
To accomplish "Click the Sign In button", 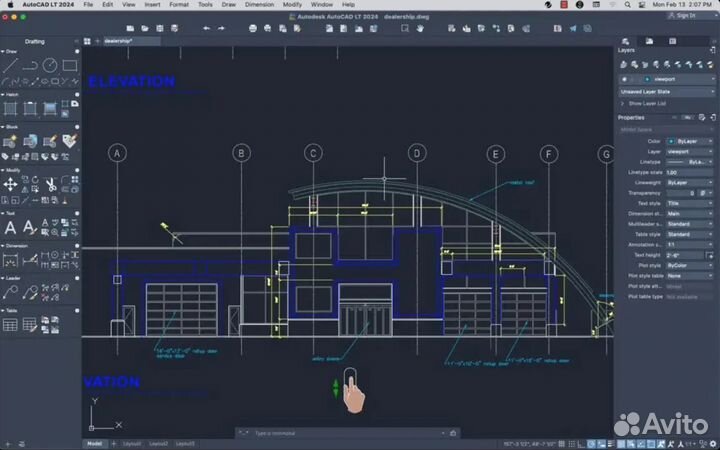I will pyautogui.click(x=682, y=16).
